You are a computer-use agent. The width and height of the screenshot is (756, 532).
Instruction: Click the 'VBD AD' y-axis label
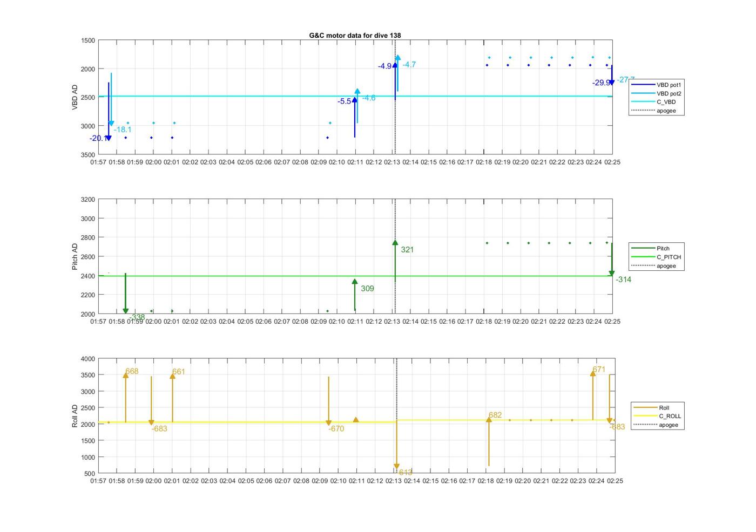point(75,98)
